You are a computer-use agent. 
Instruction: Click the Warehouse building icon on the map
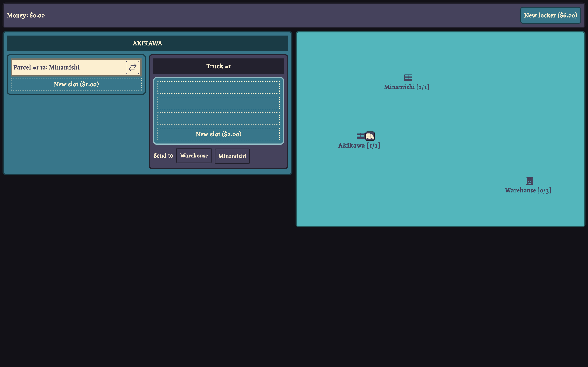[529, 181]
